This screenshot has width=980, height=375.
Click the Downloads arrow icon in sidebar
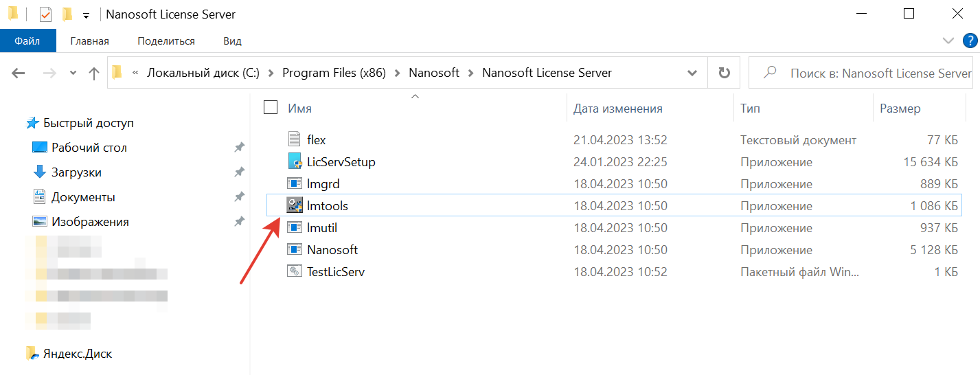(x=40, y=172)
